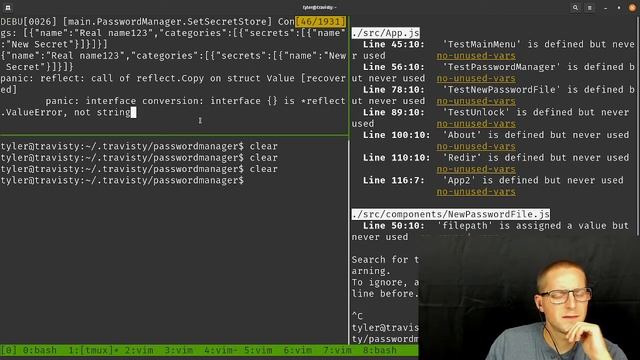Click no-unused-vars link under TestNewPasswordFile warning
Image resolution: width=640 pixels, height=360 pixels.
pos(476,101)
